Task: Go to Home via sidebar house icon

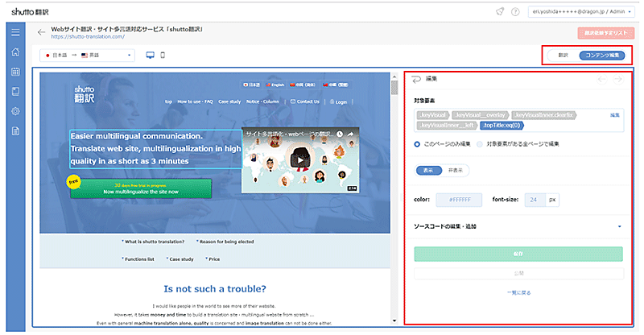Action: tap(15, 52)
